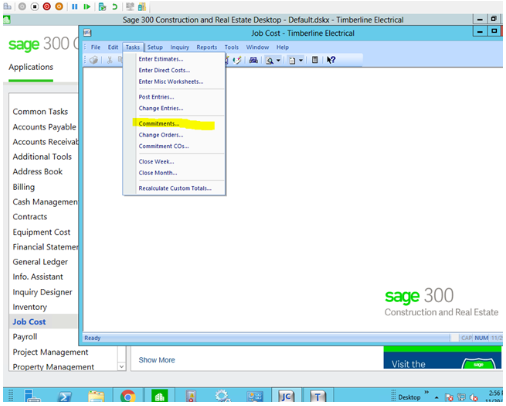Viewport: 506px width, 406px height.
Task: Click the report document icon in toolbar
Action: [x=292, y=60]
